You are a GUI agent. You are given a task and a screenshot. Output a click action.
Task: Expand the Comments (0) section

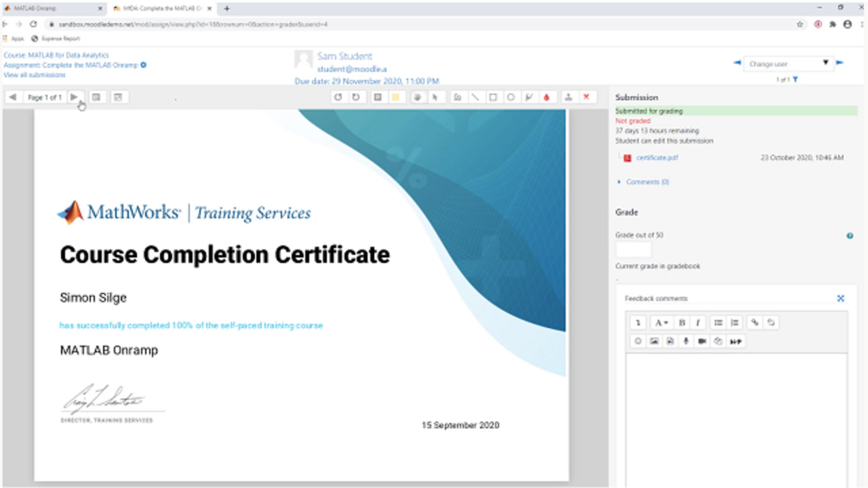(x=647, y=182)
